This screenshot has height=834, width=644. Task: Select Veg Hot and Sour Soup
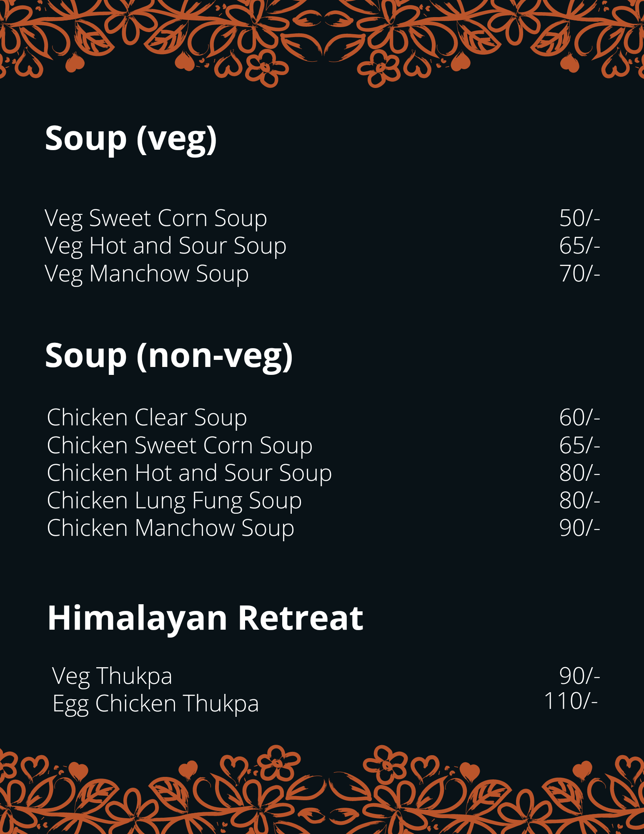point(165,246)
